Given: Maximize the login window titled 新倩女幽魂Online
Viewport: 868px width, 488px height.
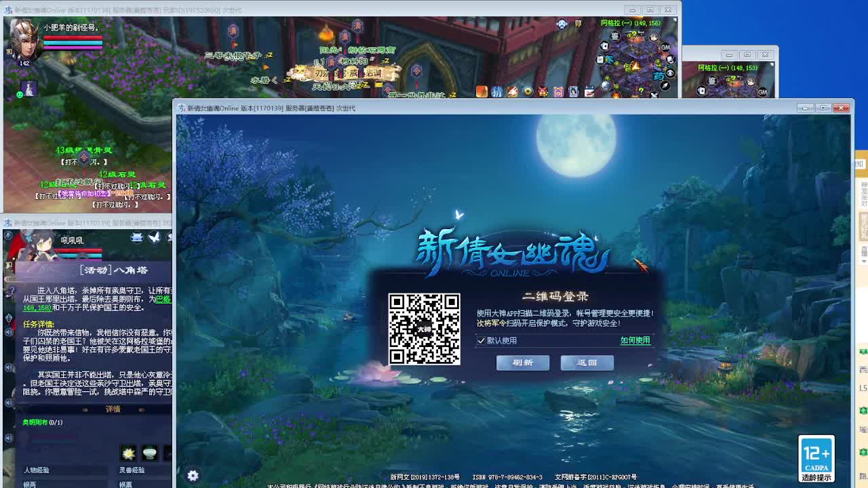Looking at the screenshot, I should click(823, 108).
